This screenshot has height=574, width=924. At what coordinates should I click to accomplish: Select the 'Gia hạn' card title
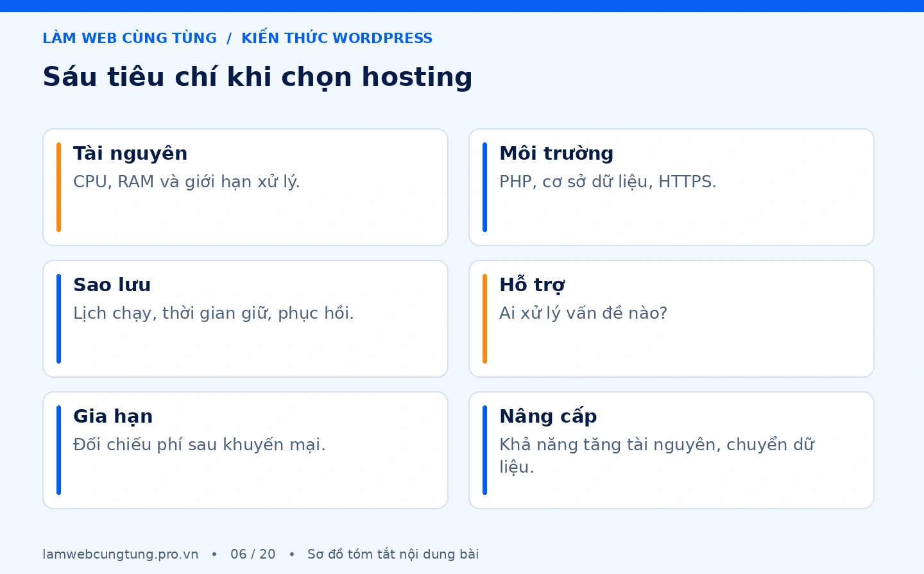click(113, 417)
